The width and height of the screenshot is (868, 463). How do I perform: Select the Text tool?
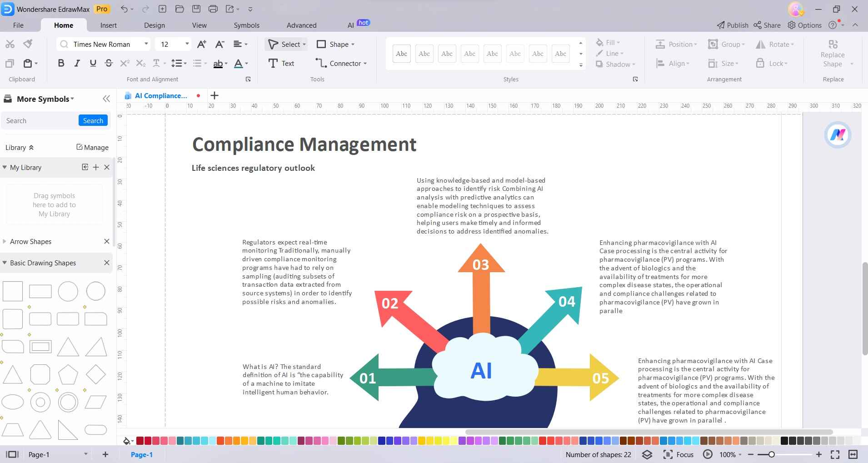(281, 63)
